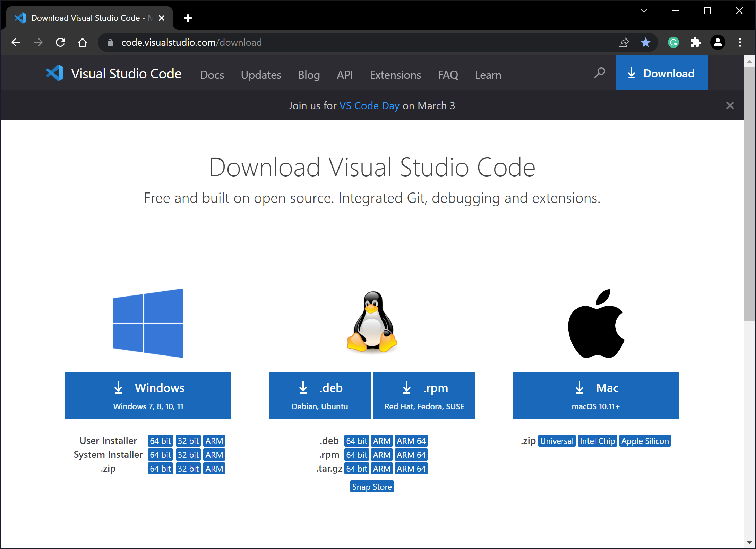Get Windows .zip 64 bit
Screen dimensions: 756x549
[x=160, y=469]
